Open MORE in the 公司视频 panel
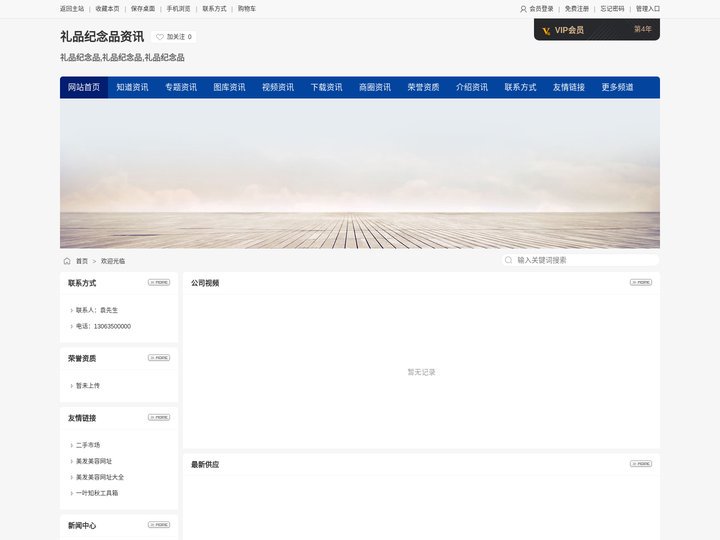Screen dimensions: 720x540 click(641, 282)
